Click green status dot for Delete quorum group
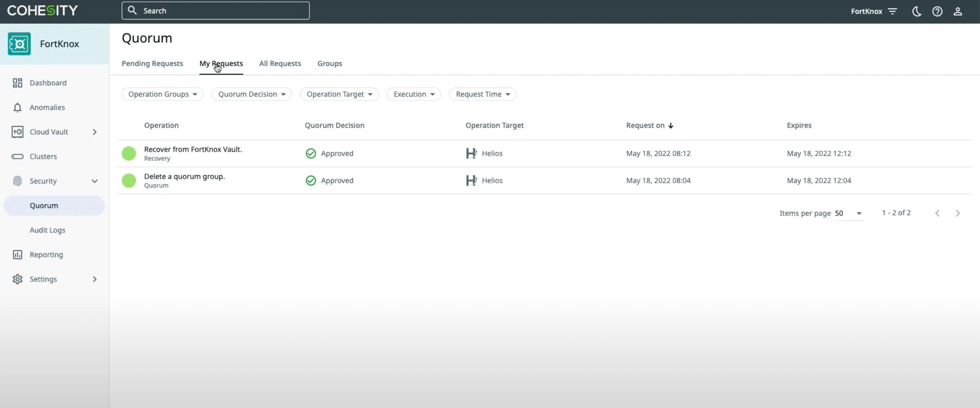 coord(129,180)
